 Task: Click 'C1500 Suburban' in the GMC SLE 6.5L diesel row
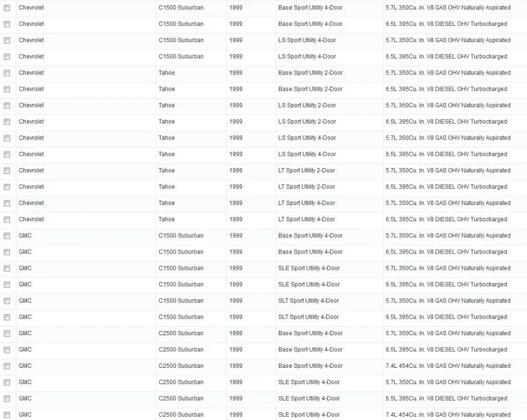(x=181, y=285)
